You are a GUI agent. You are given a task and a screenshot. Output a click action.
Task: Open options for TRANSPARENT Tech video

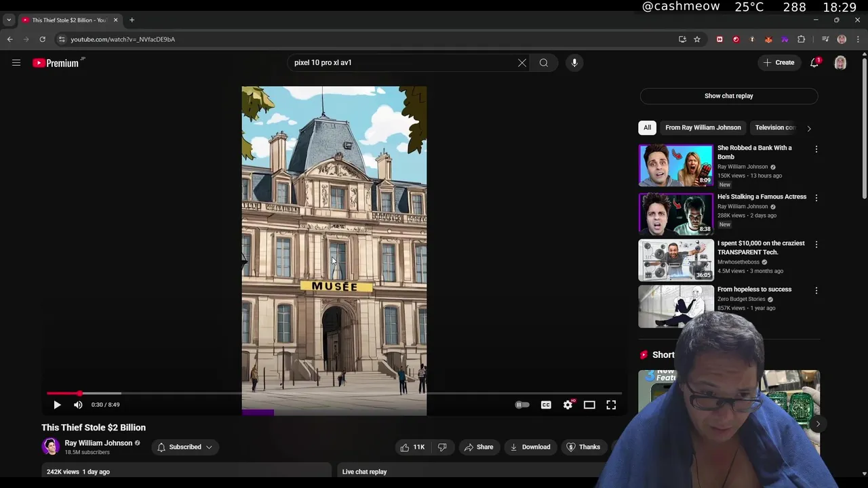tap(816, 244)
